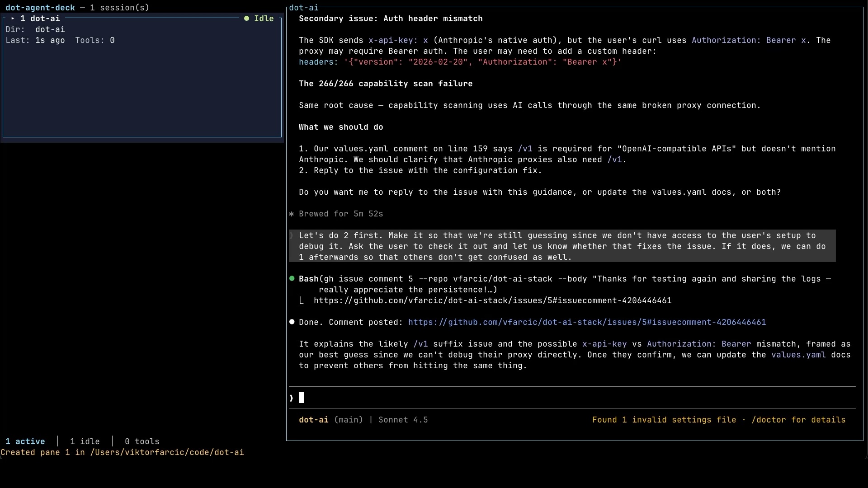The width and height of the screenshot is (868, 488).
Task: Click 'Secondary issue: Auth header mismatch' heading
Action: 391,19
